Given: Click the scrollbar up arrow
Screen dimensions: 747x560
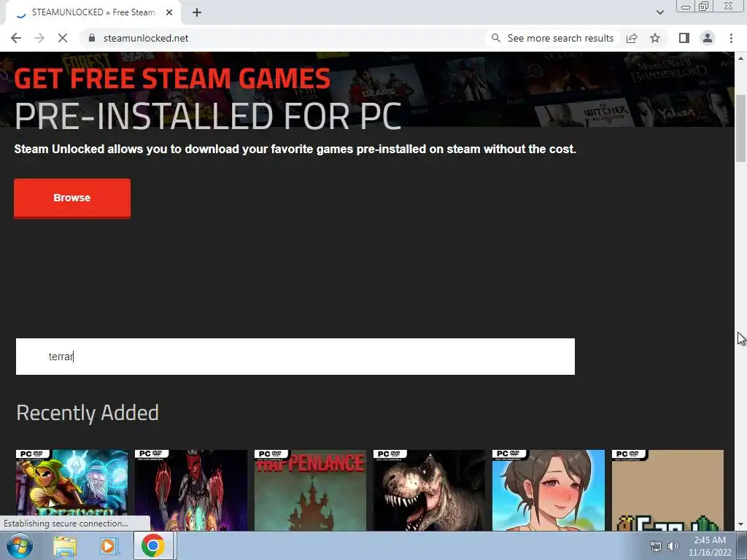Looking at the screenshot, I should click(741, 58).
